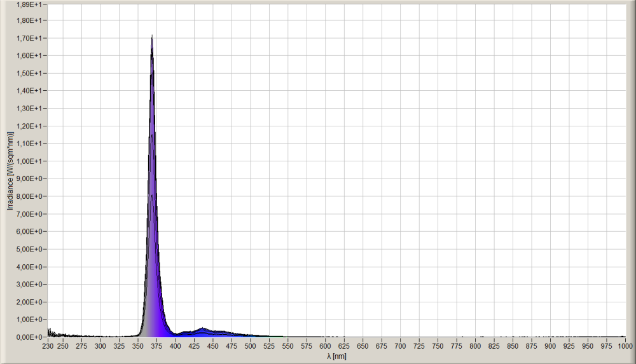Click the 450 wavelength tick label

[x=213, y=346]
